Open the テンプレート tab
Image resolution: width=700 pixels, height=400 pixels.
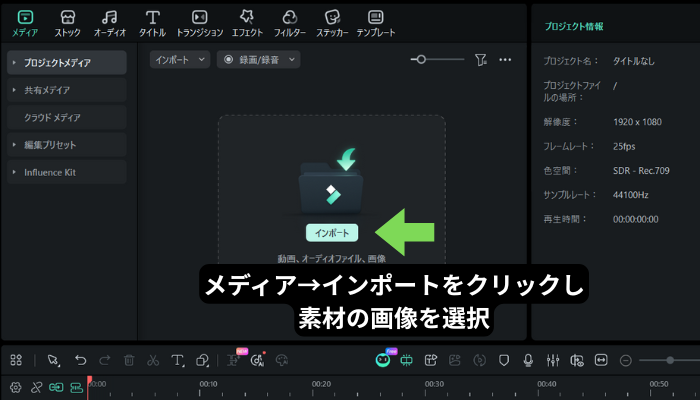[x=376, y=23]
